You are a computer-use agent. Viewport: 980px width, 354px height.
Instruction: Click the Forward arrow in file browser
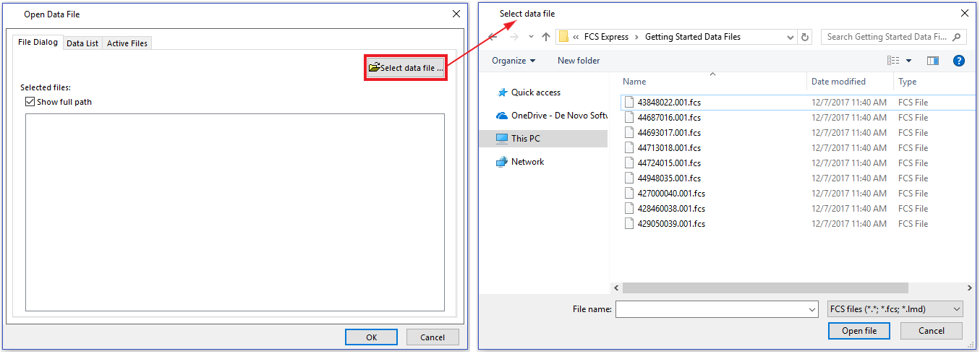pyautogui.click(x=514, y=37)
